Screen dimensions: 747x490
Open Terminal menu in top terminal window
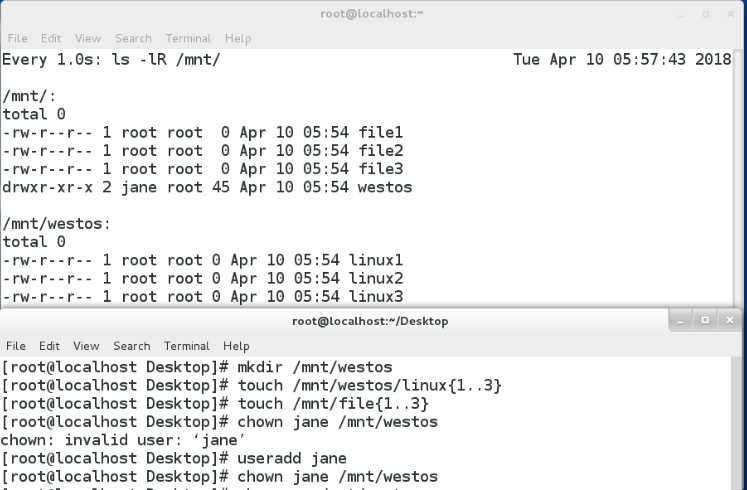pyautogui.click(x=188, y=38)
